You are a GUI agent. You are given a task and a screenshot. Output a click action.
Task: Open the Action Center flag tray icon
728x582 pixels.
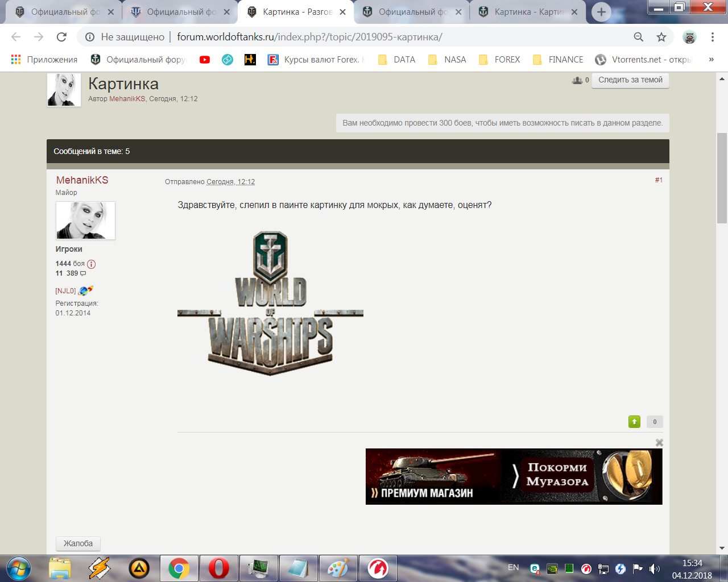pyautogui.click(x=638, y=569)
